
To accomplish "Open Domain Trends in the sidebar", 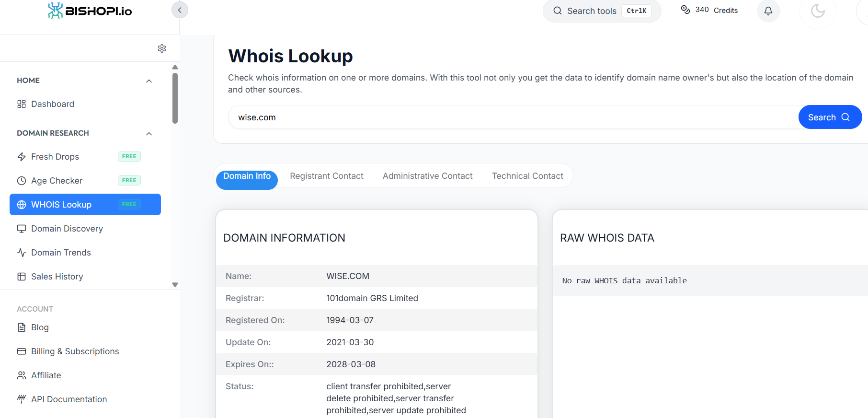I will click(85, 253).
